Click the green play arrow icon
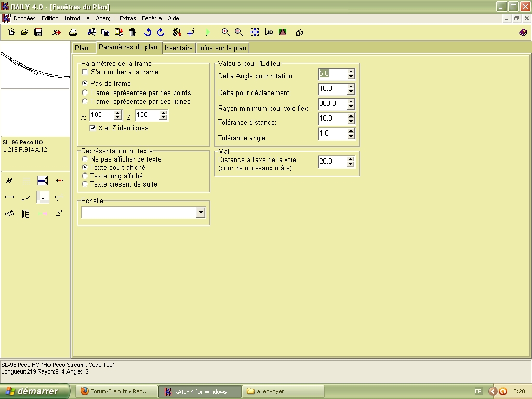The width and height of the screenshot is (532, 399). click(x=208, y=32)
